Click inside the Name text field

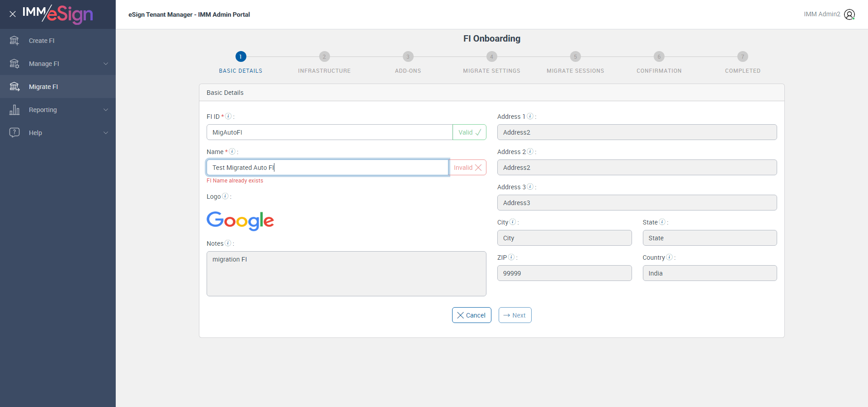pos(327,168)
